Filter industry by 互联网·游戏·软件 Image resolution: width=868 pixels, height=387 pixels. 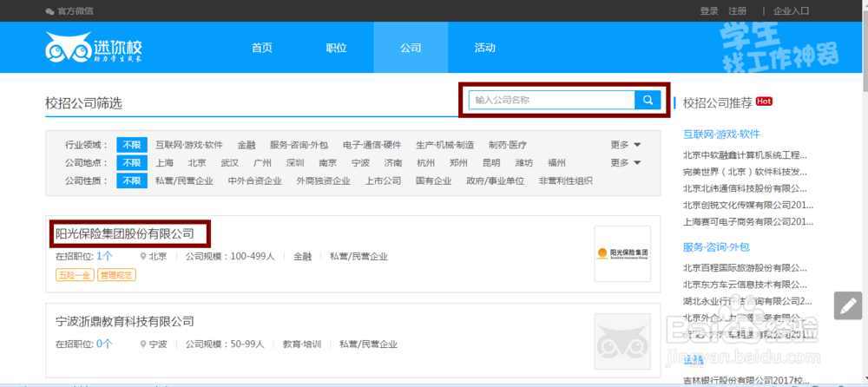pyautogui.click(x=188, y=145)
